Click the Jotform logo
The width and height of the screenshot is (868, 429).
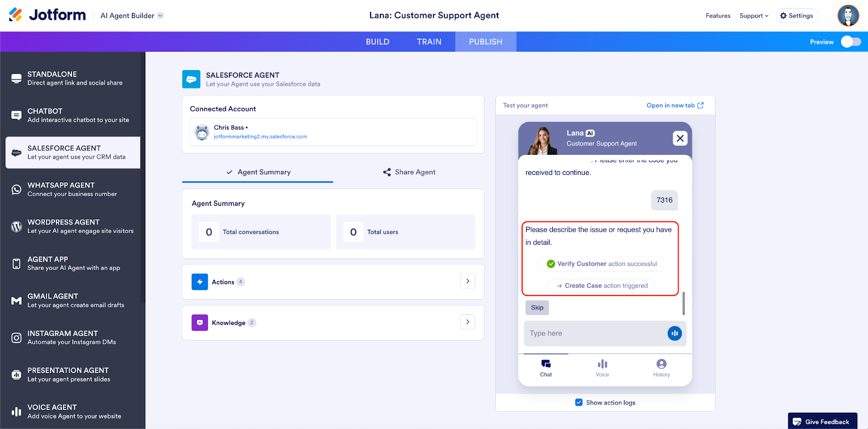tap(48, 15)
